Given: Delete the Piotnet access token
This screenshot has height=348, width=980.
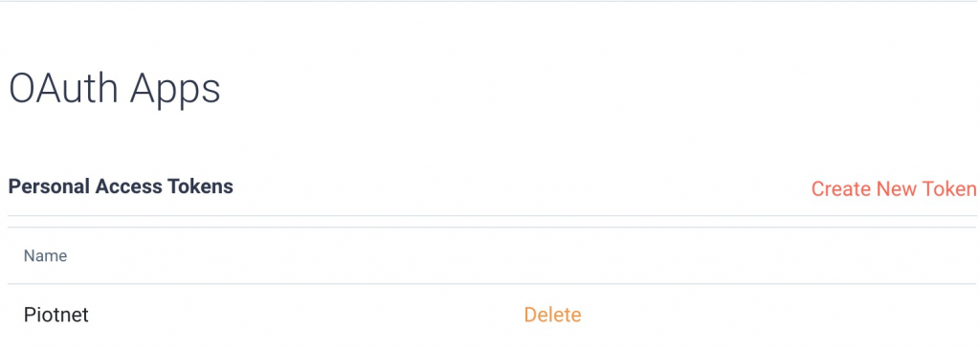Looking at the screenshot, I should [x=552, y=315].
